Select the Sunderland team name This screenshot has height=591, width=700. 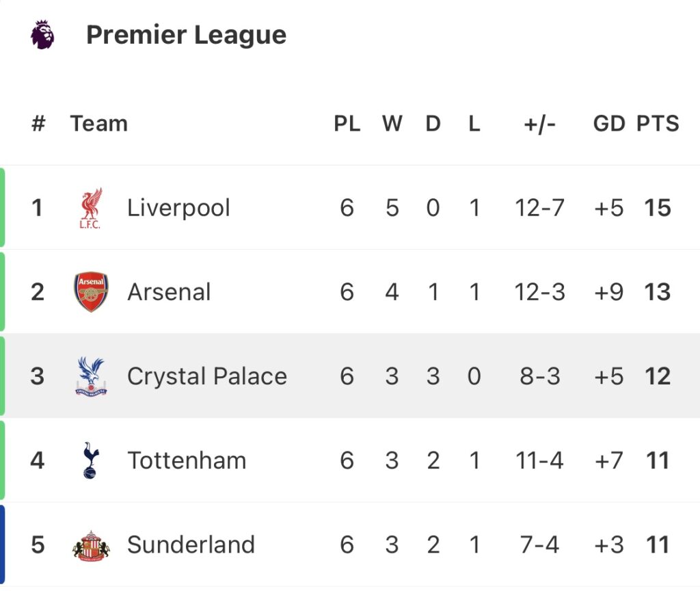coord(191,545)
